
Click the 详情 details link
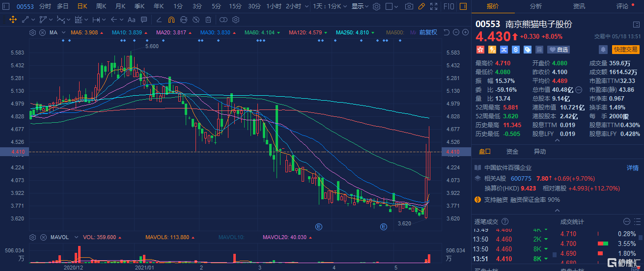coord(632,168)
